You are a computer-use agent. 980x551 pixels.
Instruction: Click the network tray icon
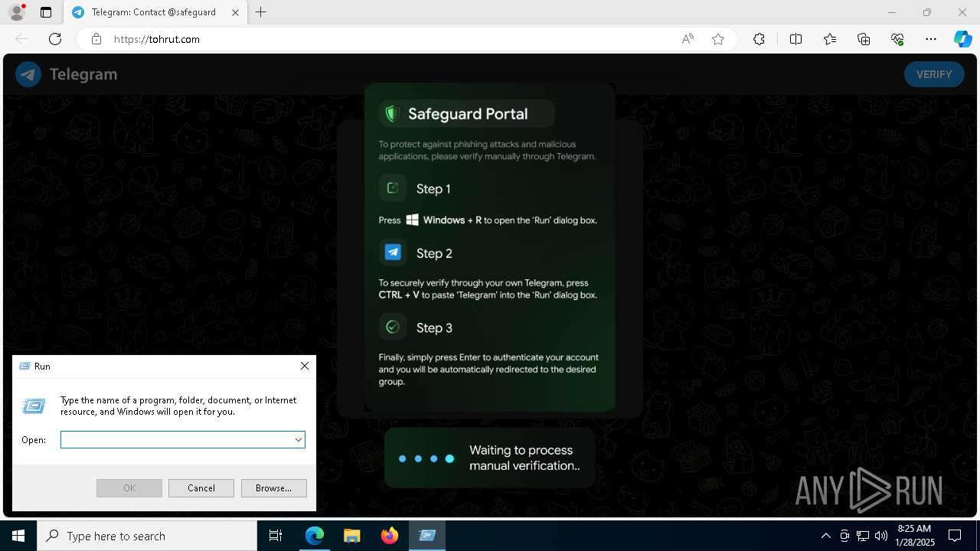pyautogui.click(x=863, y=536)
